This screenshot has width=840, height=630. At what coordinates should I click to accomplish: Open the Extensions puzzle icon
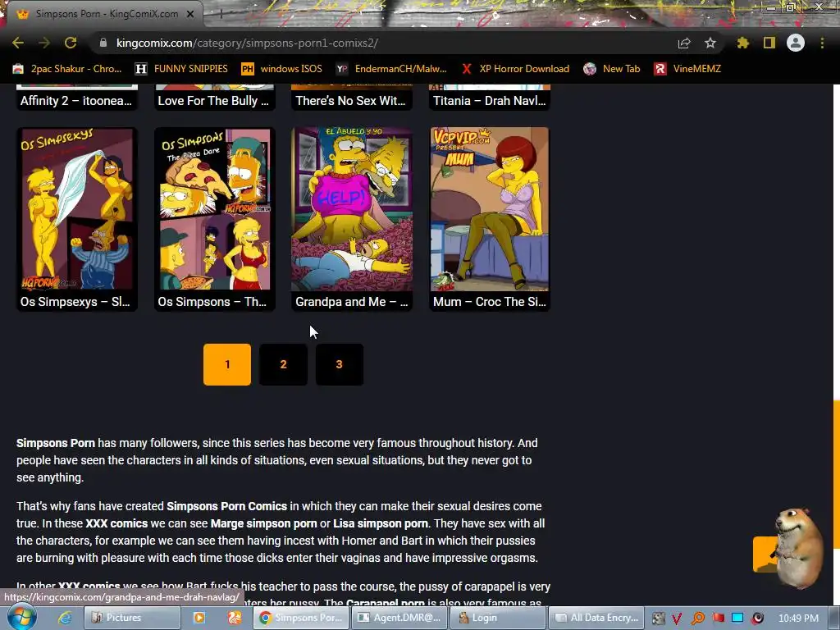tap(742, 43)
